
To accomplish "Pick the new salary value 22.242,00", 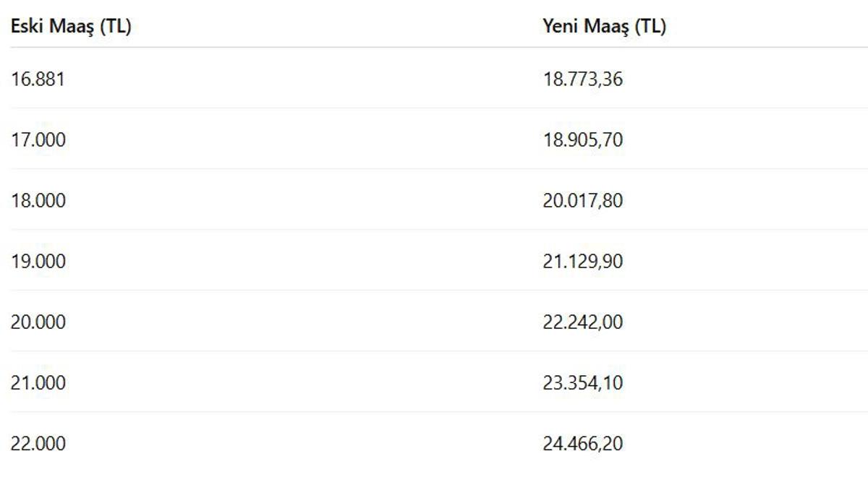I will (582, 322).
